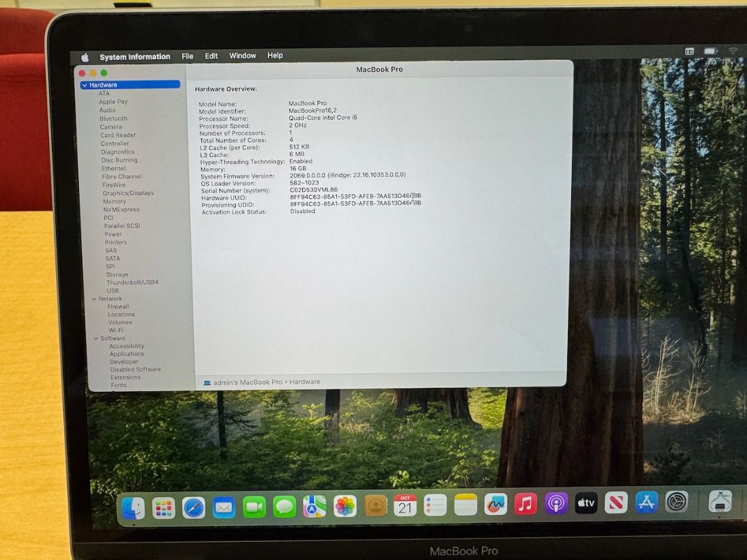
Task: Launch Podcasts from the Dock
Action: (556, 503)
